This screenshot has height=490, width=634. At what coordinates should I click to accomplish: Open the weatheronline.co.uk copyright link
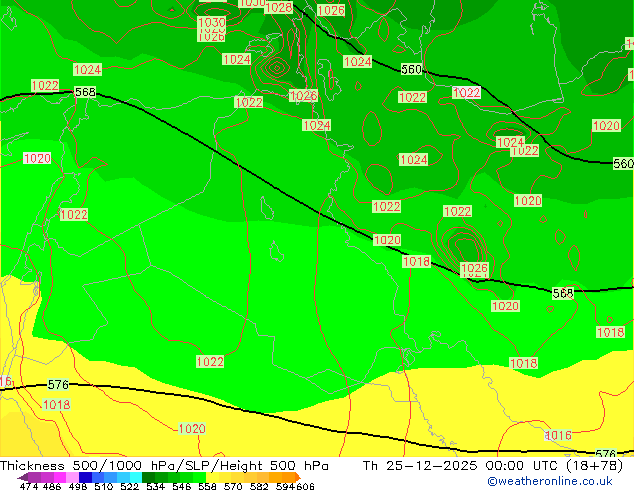click(549, 481)
